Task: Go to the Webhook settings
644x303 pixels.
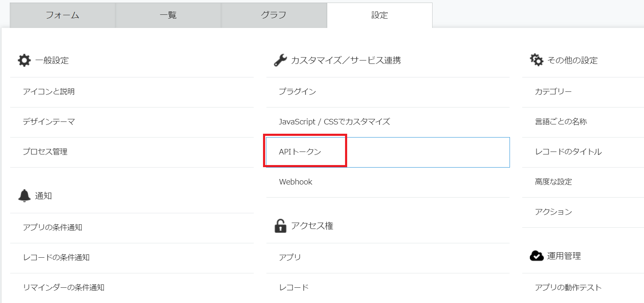Action: coord(296,182)
